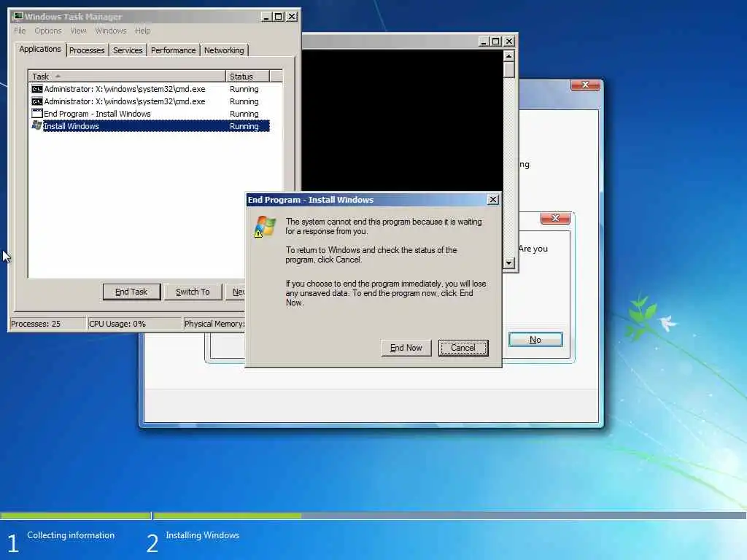This screenshot has height=560, width=747.
Task: Switch to the Processes tab
Action: (87, 50)
